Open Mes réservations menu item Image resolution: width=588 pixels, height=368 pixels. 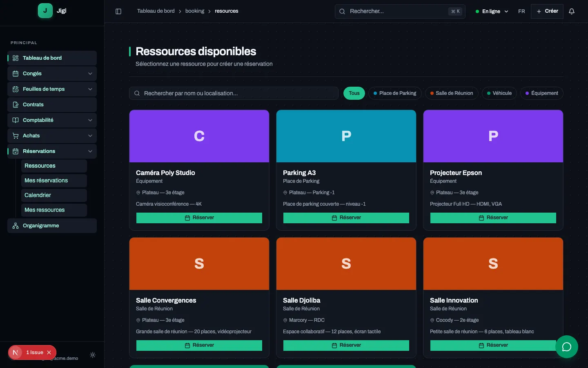coord(54,181)
